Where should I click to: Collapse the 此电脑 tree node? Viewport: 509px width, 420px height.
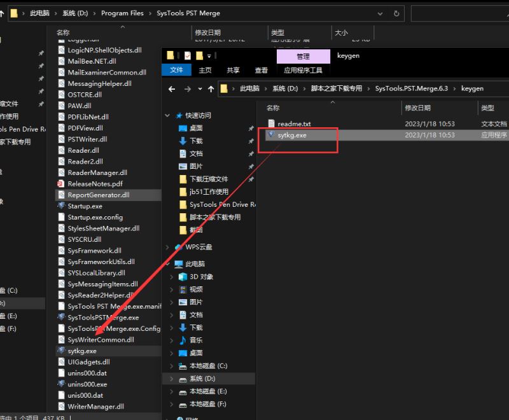point(167,264)
